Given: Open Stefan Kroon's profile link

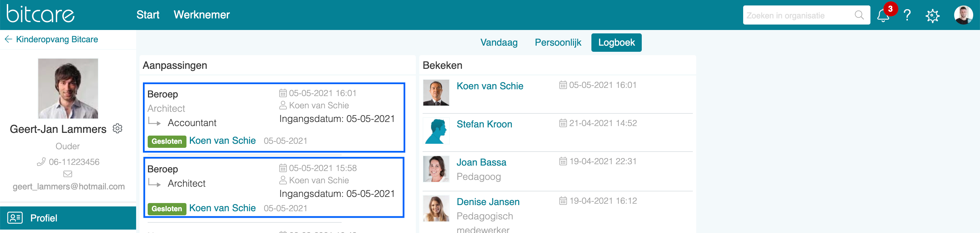Looking at the screenshot, I should pos(484,124).
